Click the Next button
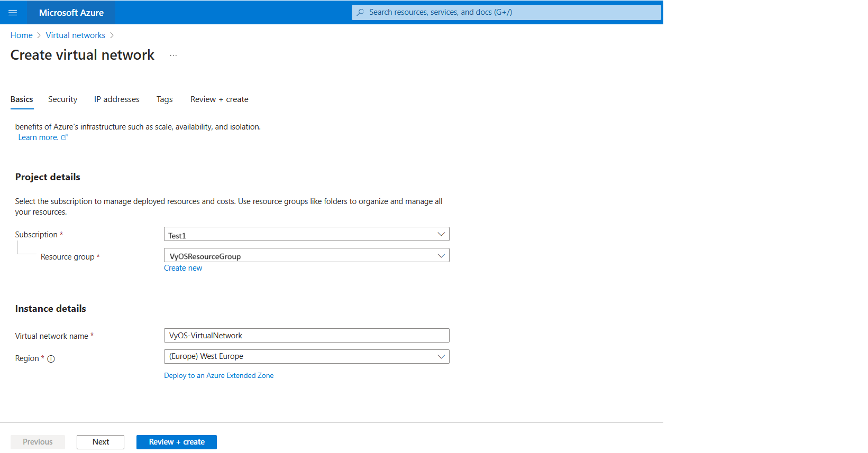 100,442
